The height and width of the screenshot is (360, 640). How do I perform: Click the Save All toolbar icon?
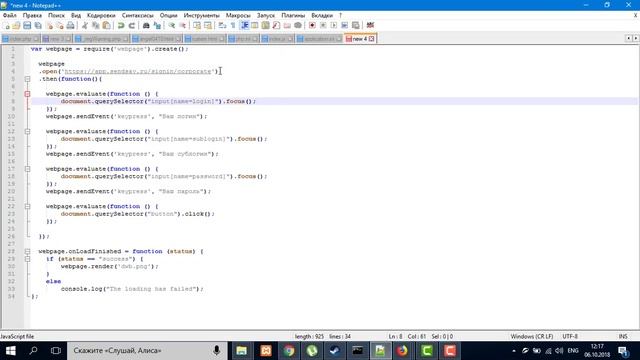pyautogui.click(x=38, y=25)
